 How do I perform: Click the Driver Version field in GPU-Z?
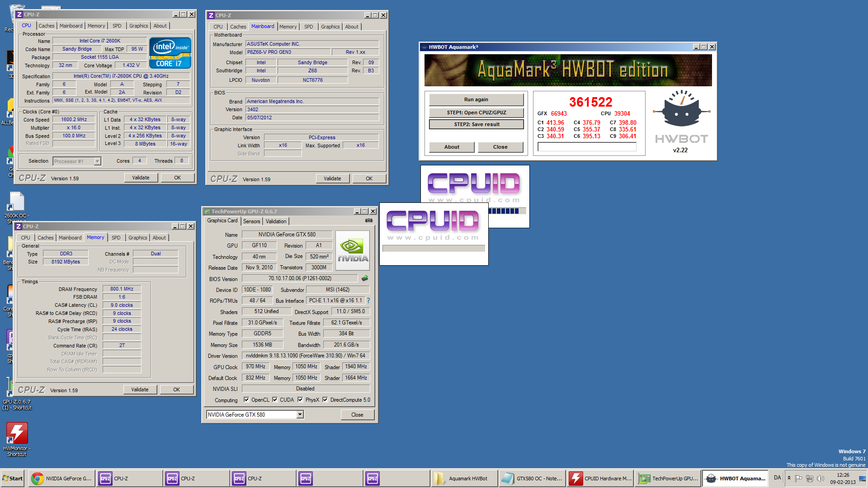[306, 356]
